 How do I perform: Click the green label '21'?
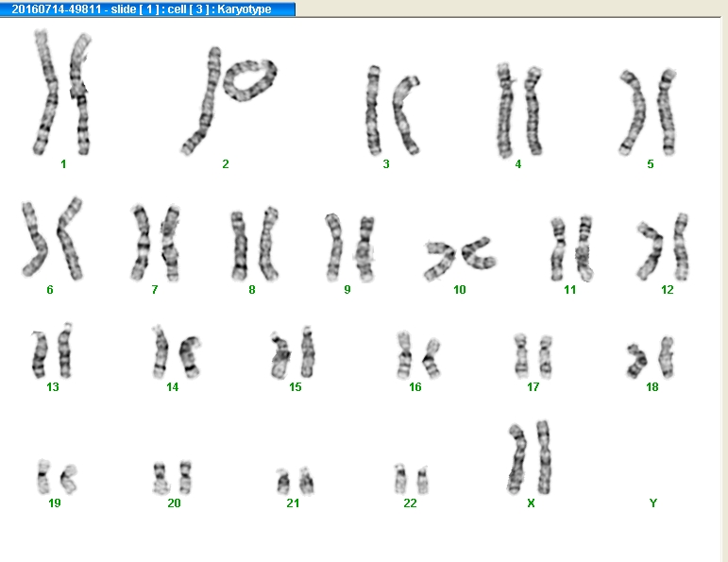point(293,503)
